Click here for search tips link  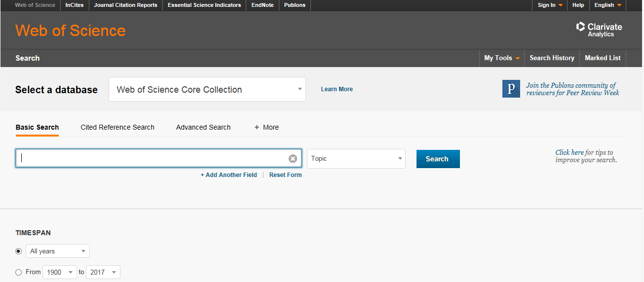[x=569, y=152]
